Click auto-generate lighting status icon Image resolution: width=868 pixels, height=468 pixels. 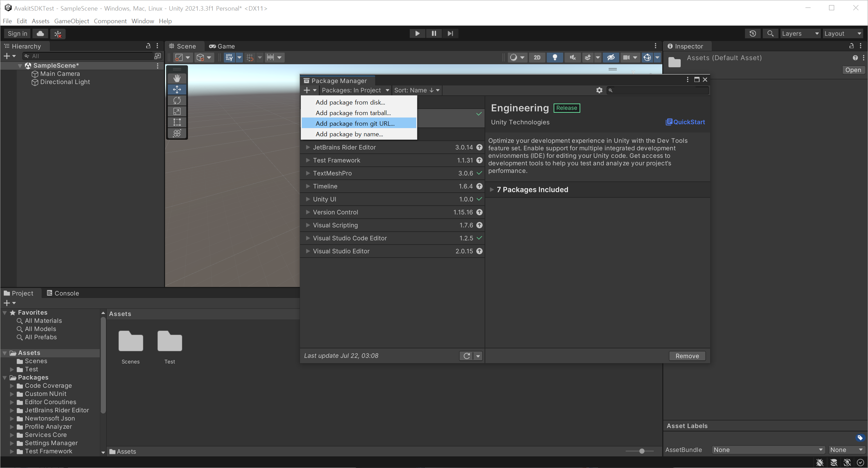[x=847, y=463]
